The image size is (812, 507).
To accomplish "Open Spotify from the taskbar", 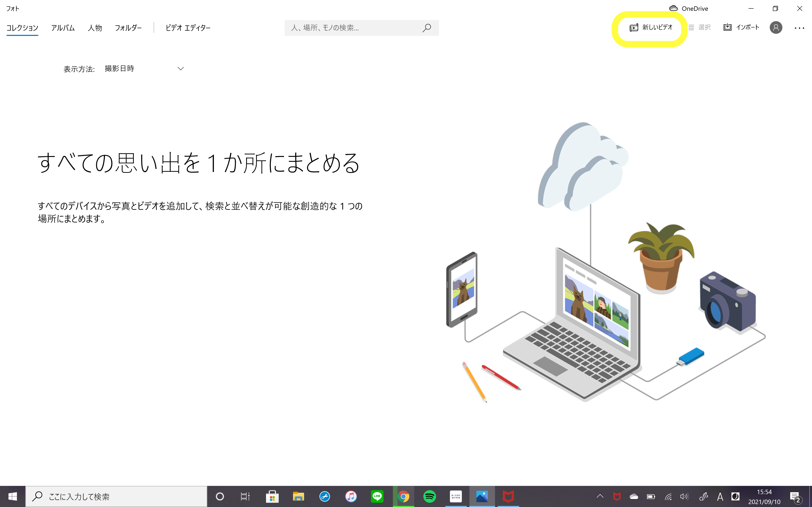I will point(429,496).
